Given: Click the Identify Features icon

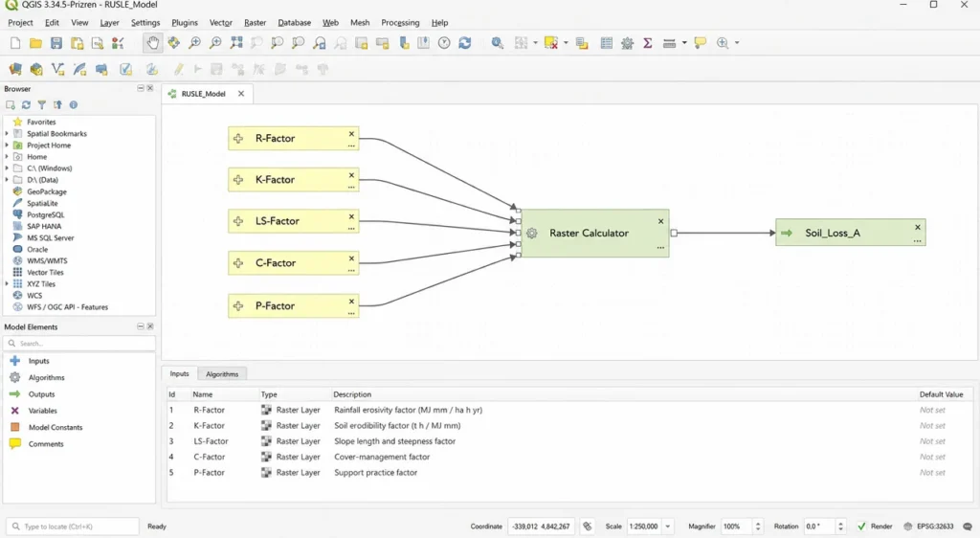Looking at the screenshot, I should point(498,43).
